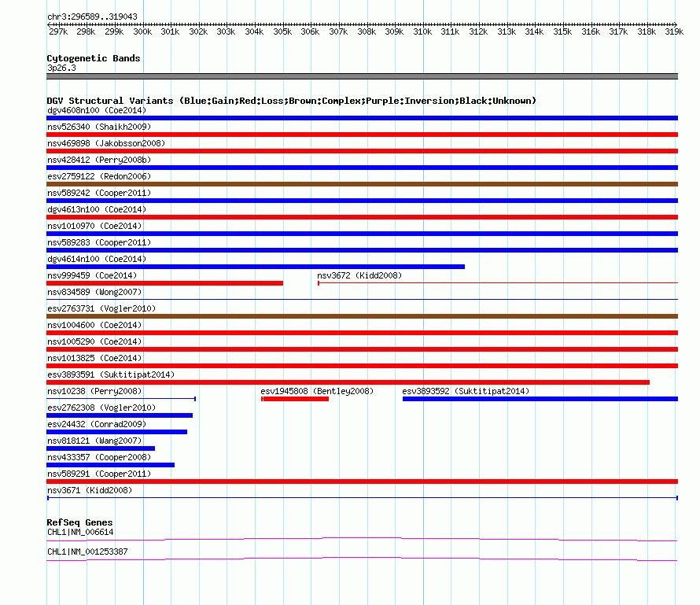Viewport: 700px width, 605px height.
Task: Select the red bar under esv1945808 (Bentley2008)
Action: tap(295, 399)
